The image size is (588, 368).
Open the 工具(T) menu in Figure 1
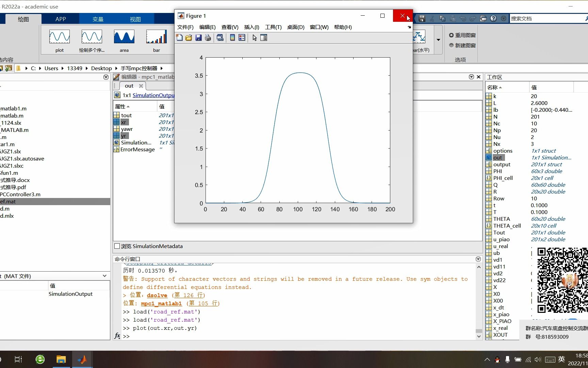point(273,27)
